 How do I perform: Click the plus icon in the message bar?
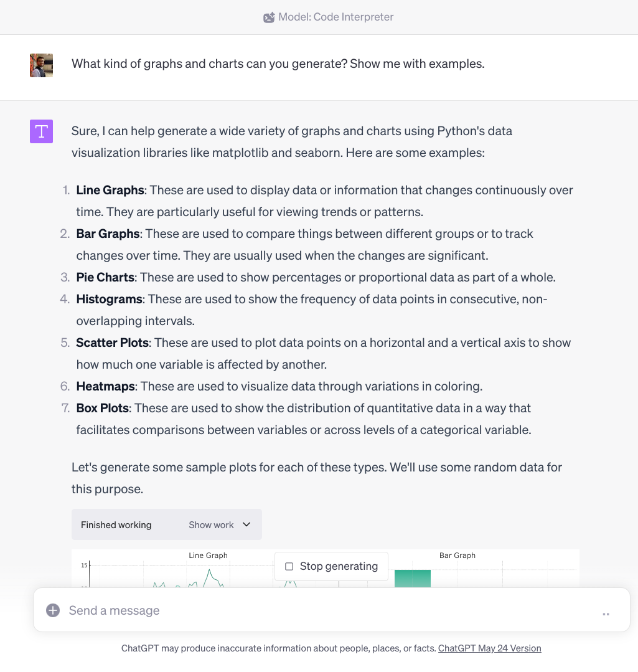coord(53,610)
